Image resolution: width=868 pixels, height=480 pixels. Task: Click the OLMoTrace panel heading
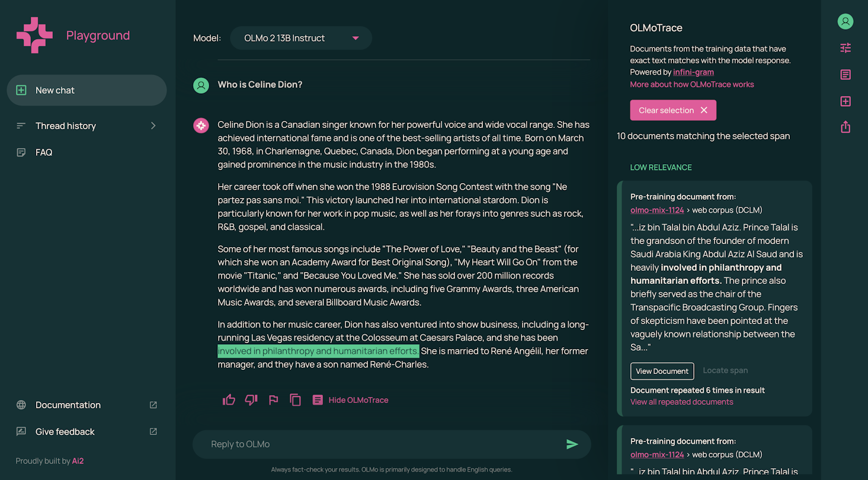coord(656,28)
